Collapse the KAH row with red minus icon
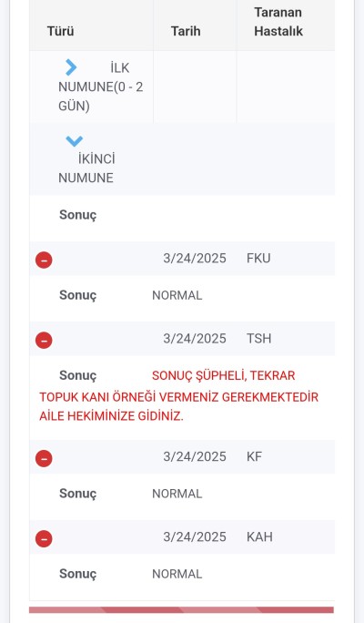 pyautogui.click(x=44, y=539)
